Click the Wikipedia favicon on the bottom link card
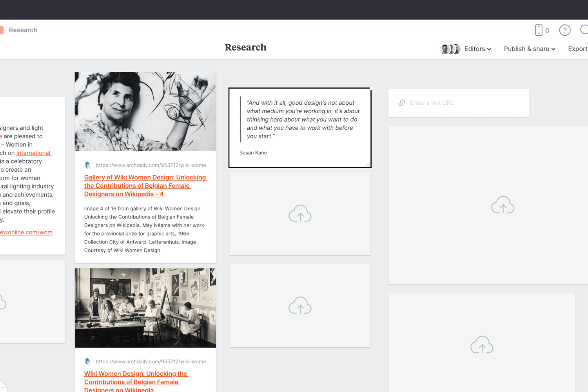The height and width of the screenshot is (392, 588). pyautogui.click(x=87, y=361)
